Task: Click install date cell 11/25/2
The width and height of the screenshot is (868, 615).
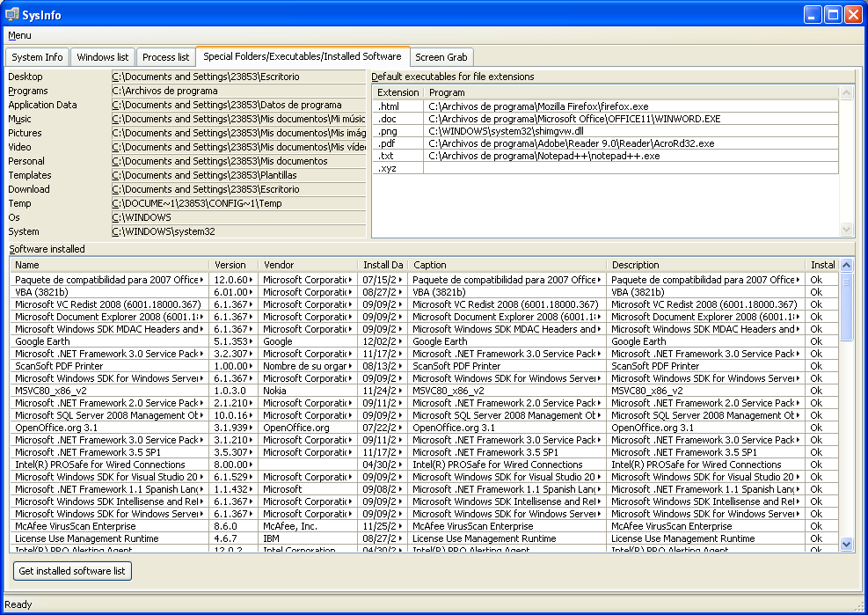Action: coord(383,526)
